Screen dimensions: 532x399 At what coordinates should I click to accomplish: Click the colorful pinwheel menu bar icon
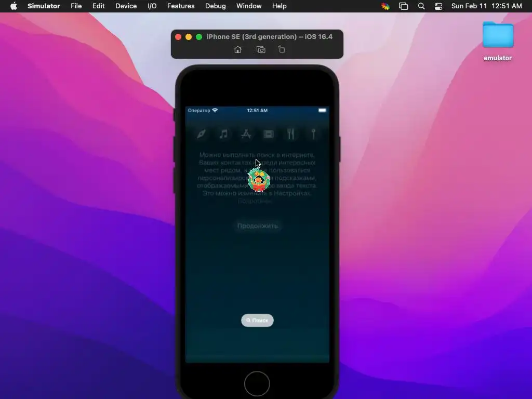click(x=385, y=6)
